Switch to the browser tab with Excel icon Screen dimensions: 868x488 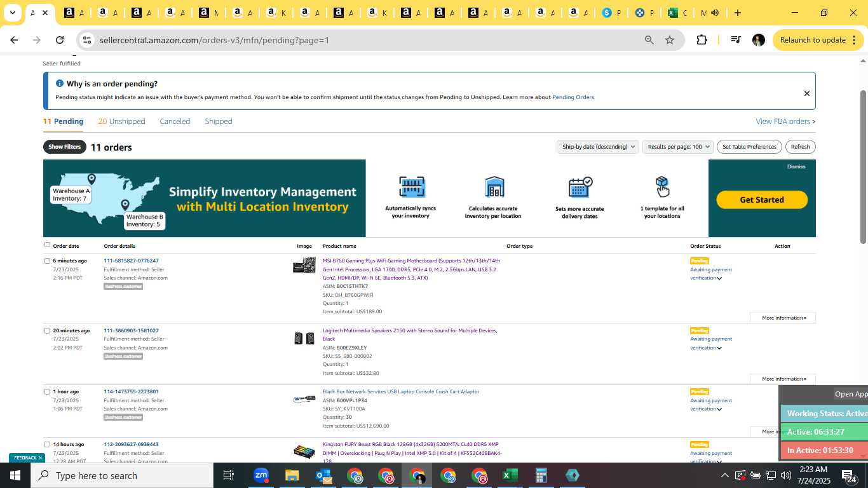tap(677, 13)
